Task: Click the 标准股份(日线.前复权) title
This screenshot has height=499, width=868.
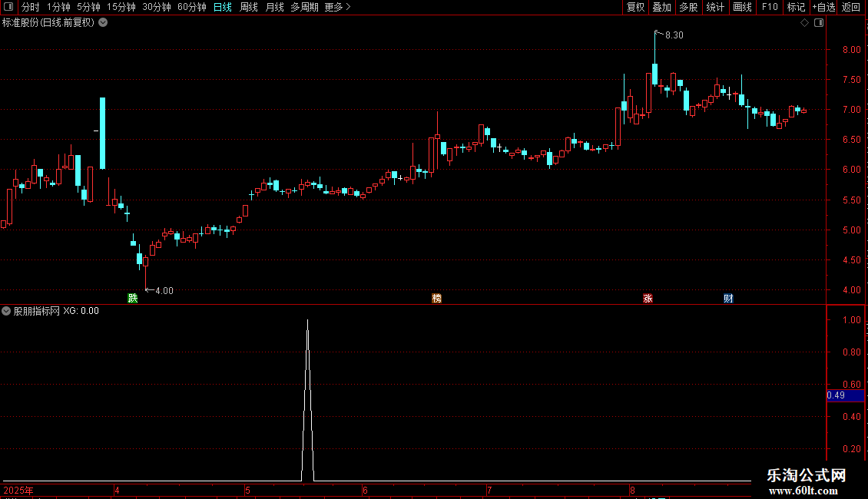Action: 48,23
